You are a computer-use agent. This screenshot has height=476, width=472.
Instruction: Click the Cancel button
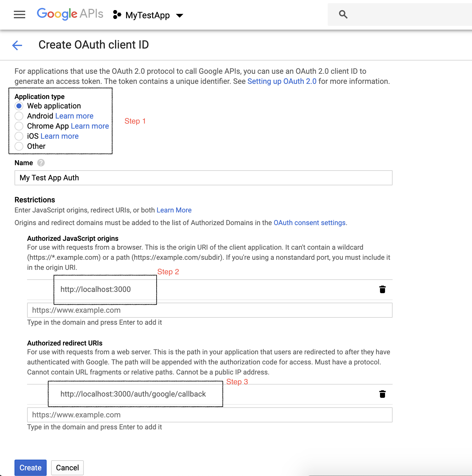pos(67,467)
